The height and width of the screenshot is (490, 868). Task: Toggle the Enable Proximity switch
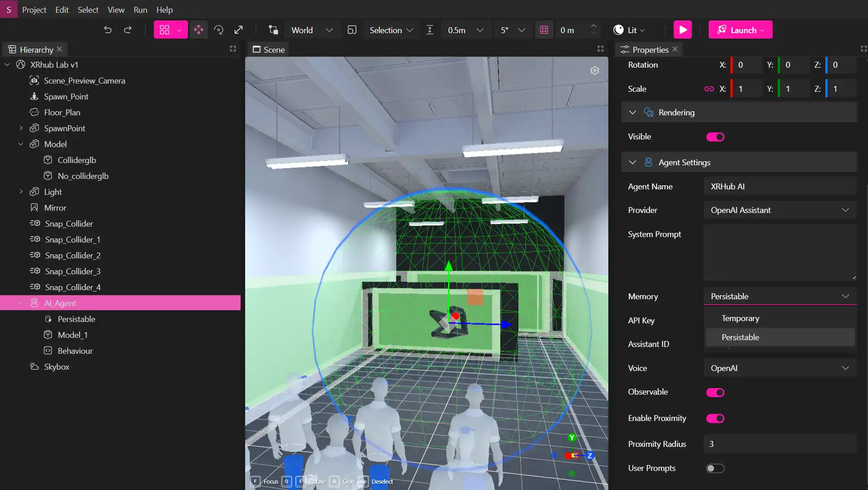(715, 418)
